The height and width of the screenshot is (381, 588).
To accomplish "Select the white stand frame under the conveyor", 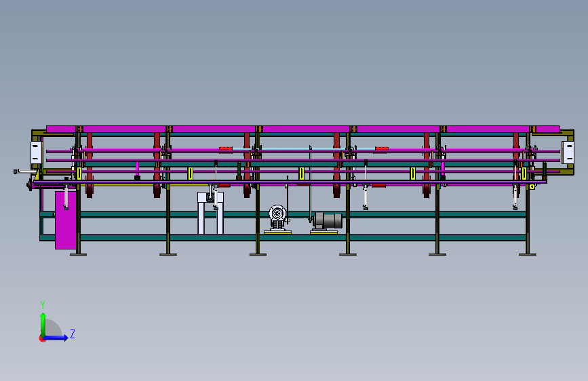I will point(210,213).
